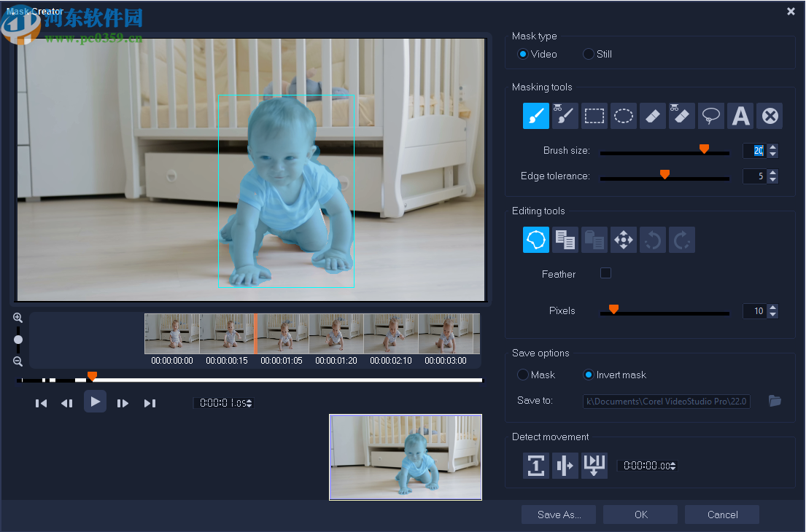Click the clear mask icon

[x=770, y=116]
